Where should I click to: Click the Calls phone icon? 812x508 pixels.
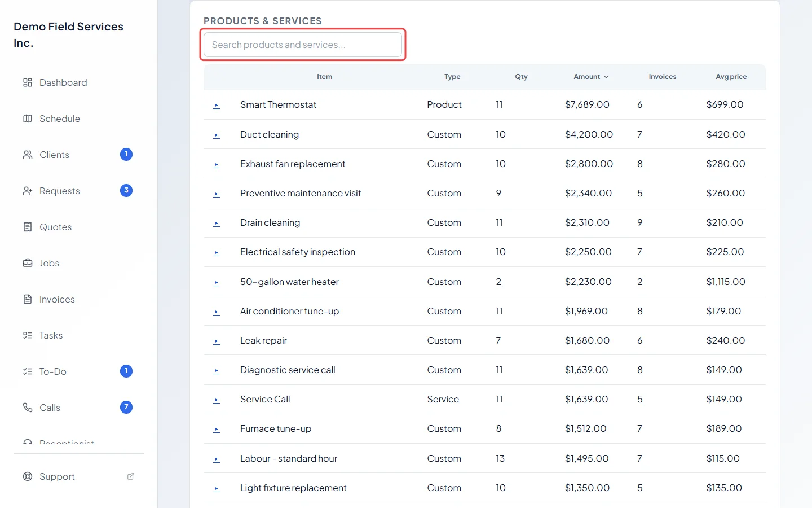(x=28, y=408)
